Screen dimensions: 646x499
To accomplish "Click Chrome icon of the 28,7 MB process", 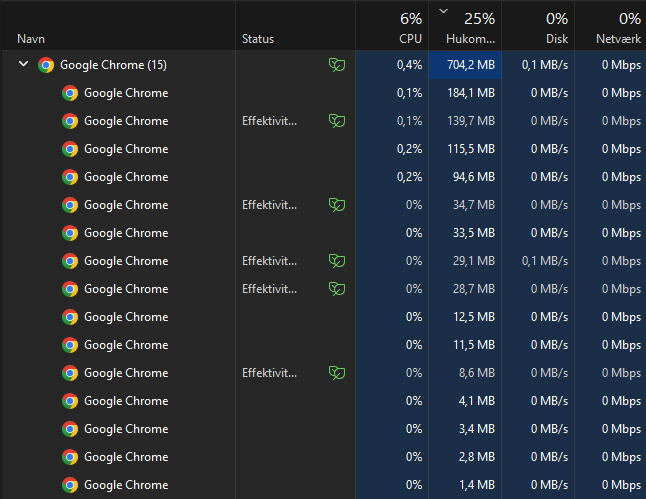I will coord(70,289).
